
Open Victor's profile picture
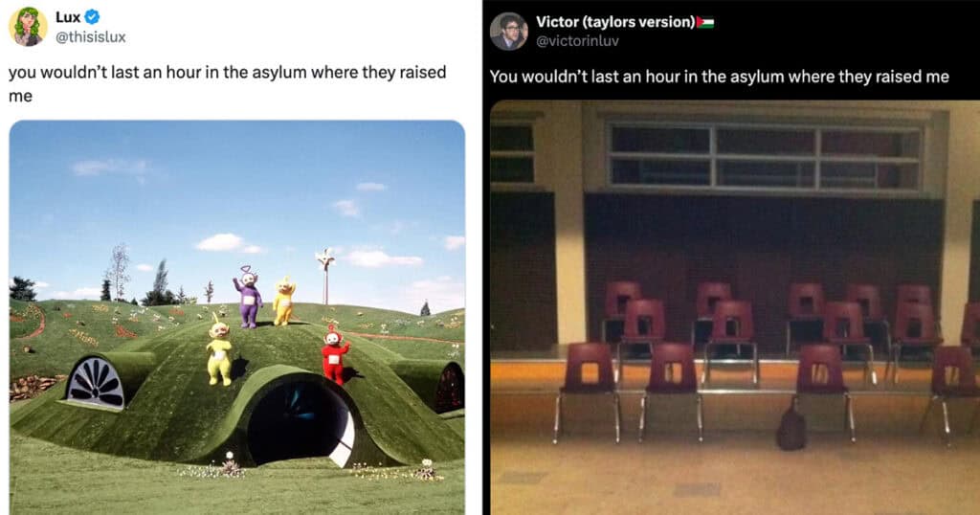pos(509,32)
